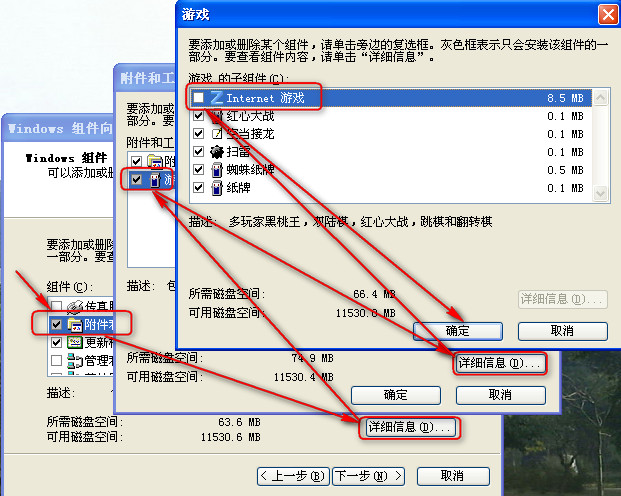Cancel the Windows 组件 wizard with 取消

tap(453, 476)
